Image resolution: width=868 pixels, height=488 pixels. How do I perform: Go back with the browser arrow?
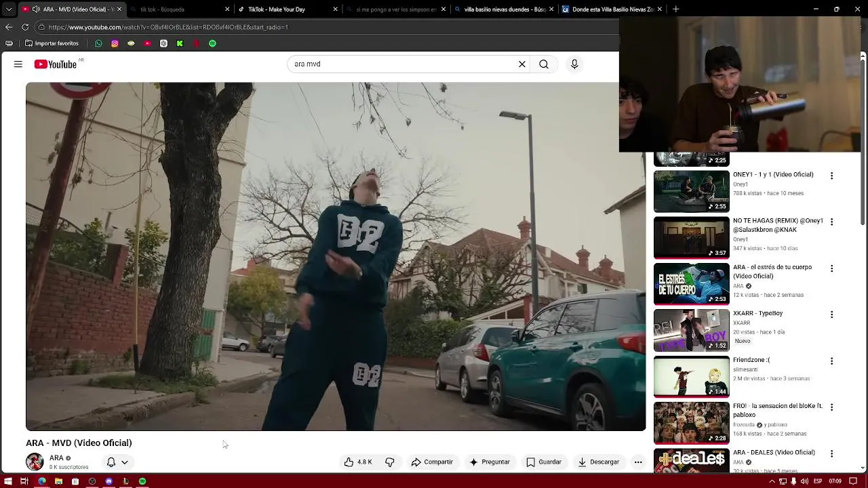click(9, 27)
